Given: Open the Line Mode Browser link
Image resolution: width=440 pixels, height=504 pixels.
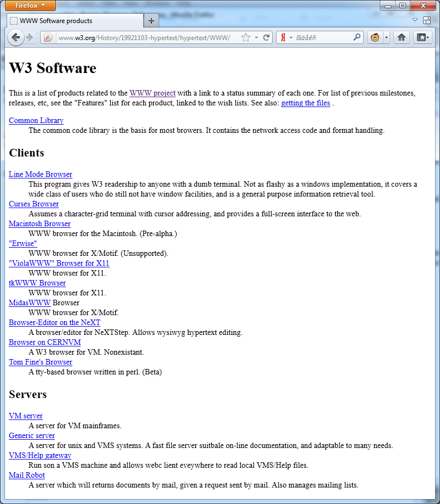Looking at the screenshot, I should pyautogui.click(x=41, y=174).
